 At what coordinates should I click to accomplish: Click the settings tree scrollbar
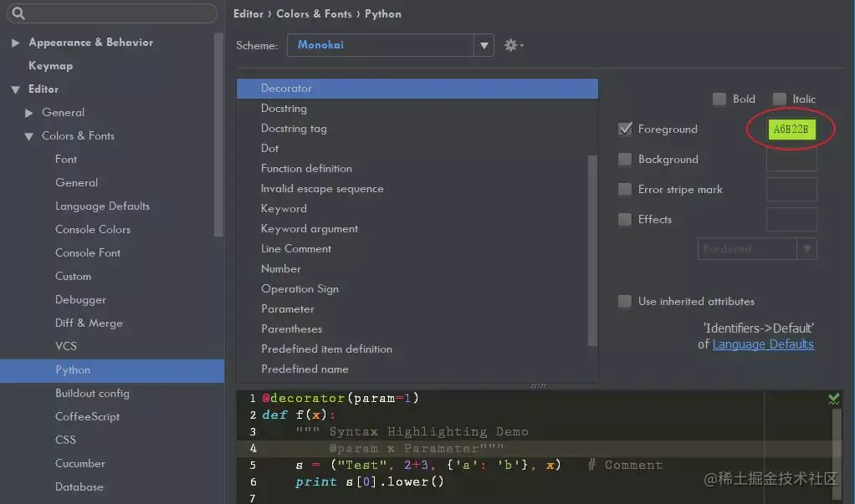point(218,135)
